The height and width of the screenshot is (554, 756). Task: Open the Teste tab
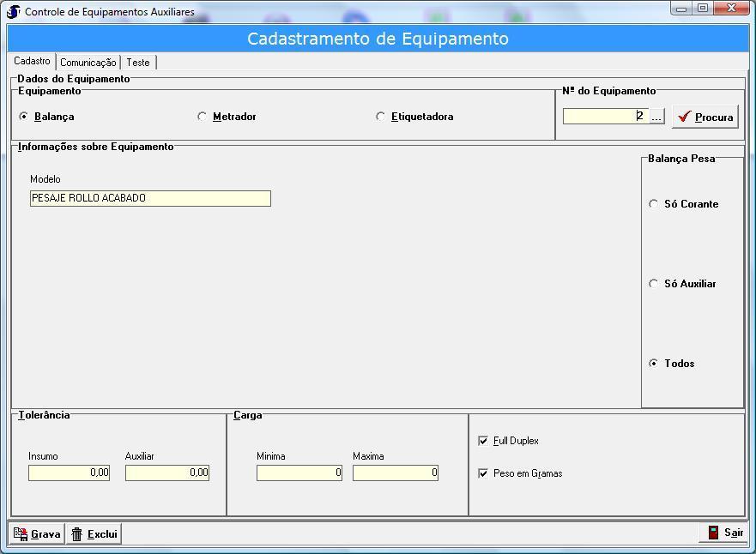[x=138, y=63]
